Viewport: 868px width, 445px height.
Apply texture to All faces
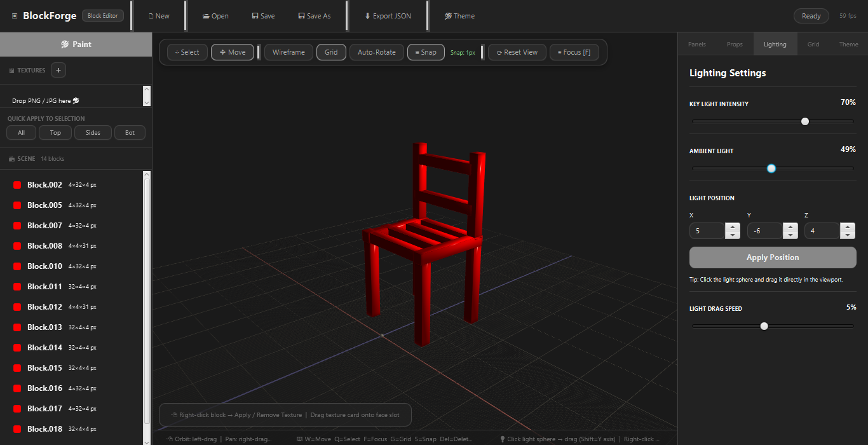[x=21, y=133]
